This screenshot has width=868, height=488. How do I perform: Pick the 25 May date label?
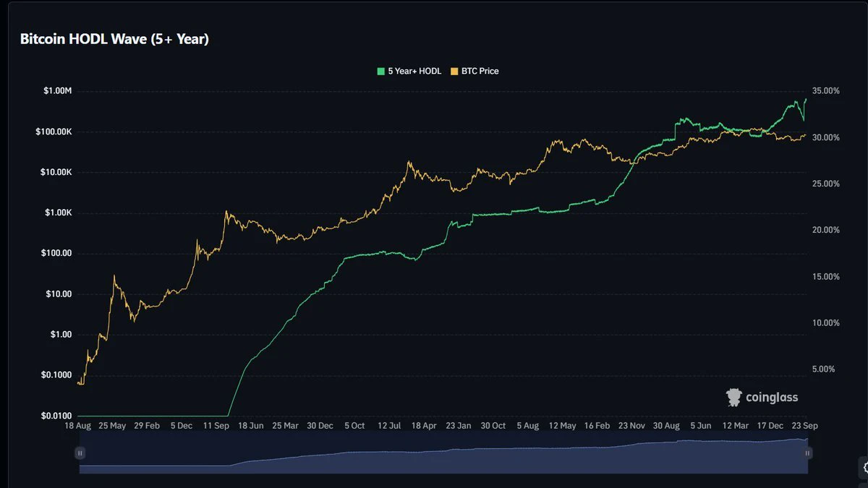(x=111, y=426)
